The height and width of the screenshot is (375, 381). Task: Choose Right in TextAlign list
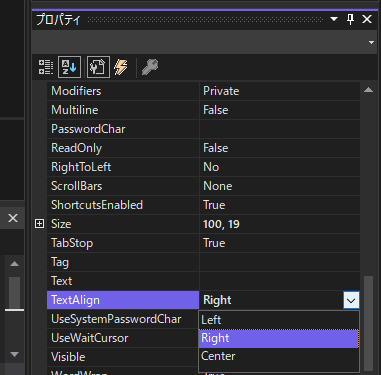click(279, 338)
